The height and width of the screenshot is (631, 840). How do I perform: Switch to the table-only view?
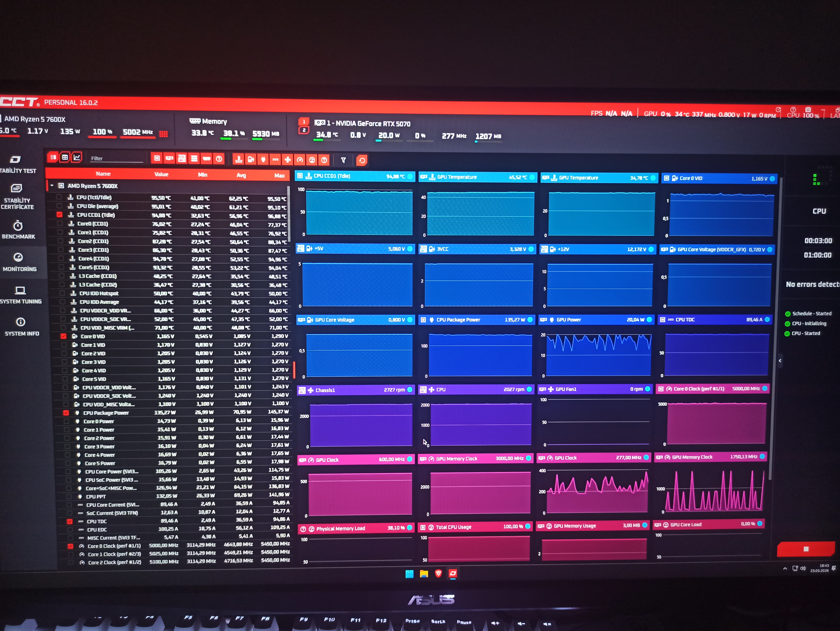point(65,157)
